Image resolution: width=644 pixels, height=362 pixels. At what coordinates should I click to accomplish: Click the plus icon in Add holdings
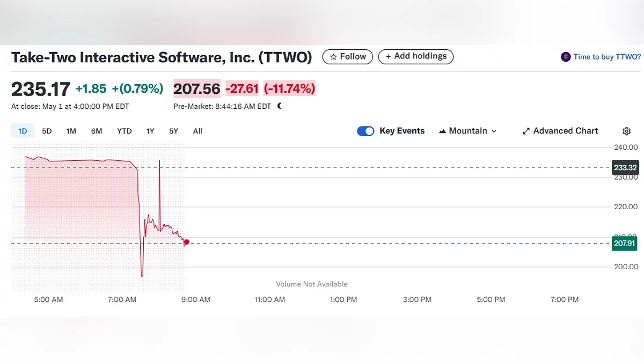pyautogui.click(x=388, y=57)
